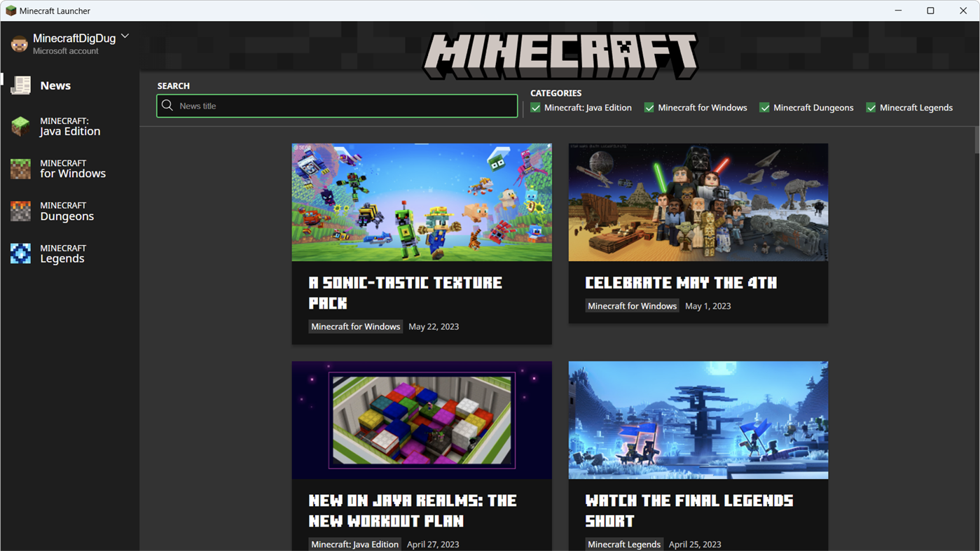
Task: Select the Minecraft Legends sidebar icon
Action: (20, 253)
